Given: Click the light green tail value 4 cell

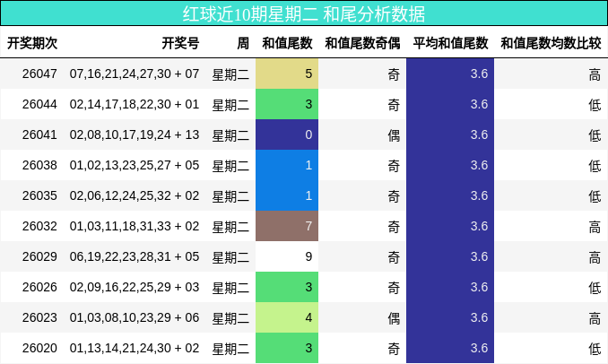Looking at the screenshot, I should pyautogui.click(x=287, y=317).
